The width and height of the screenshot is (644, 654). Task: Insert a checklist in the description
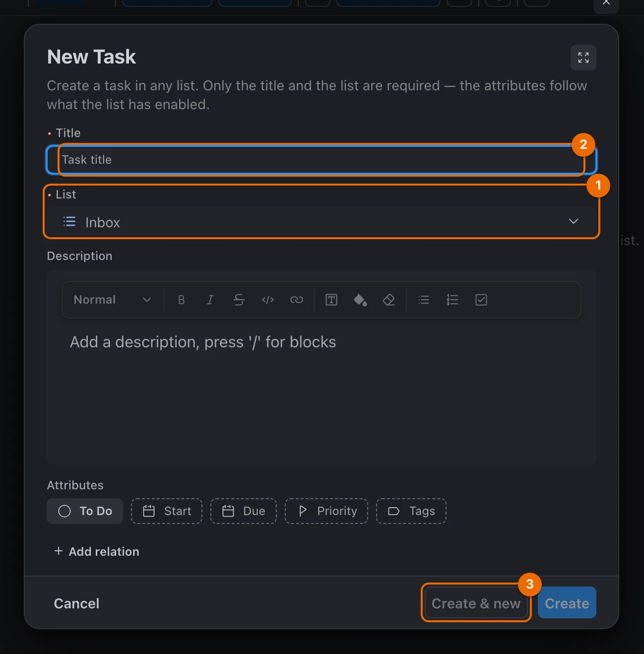(x=481, y=300)
